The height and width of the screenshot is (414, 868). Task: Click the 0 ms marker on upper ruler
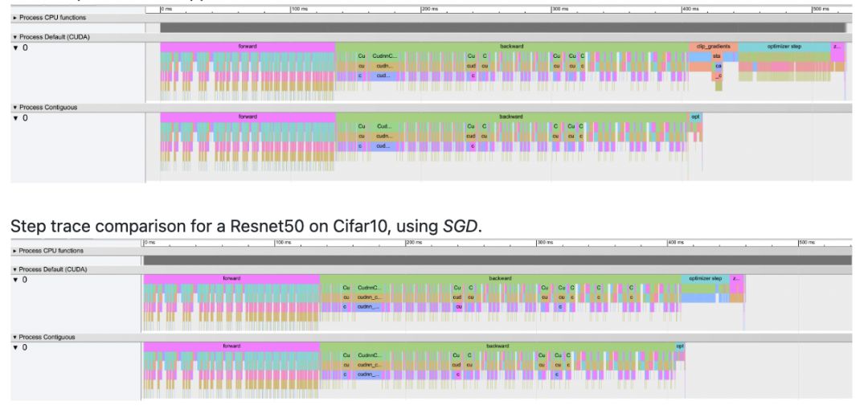166,9
